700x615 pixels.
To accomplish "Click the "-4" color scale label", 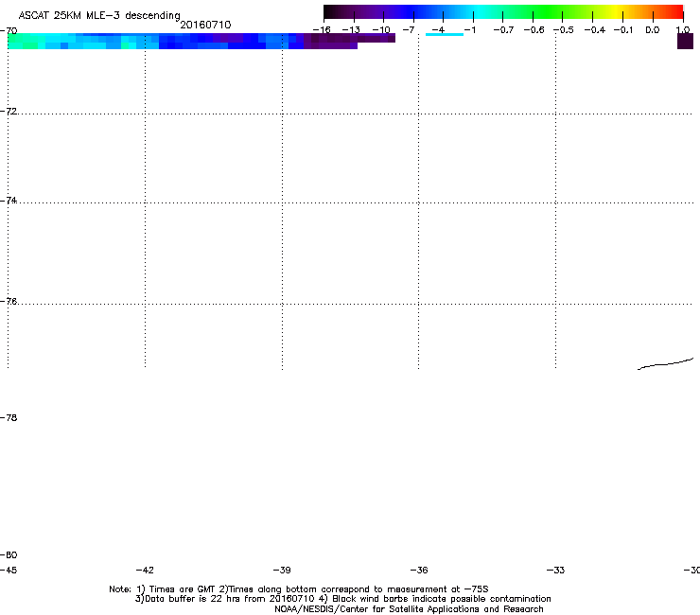I will (438, 30).
